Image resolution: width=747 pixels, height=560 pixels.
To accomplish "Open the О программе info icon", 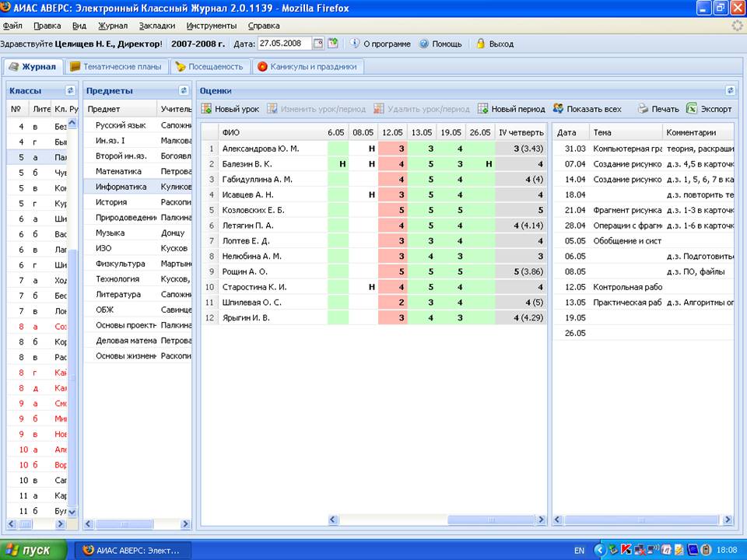I will (355, 44).
